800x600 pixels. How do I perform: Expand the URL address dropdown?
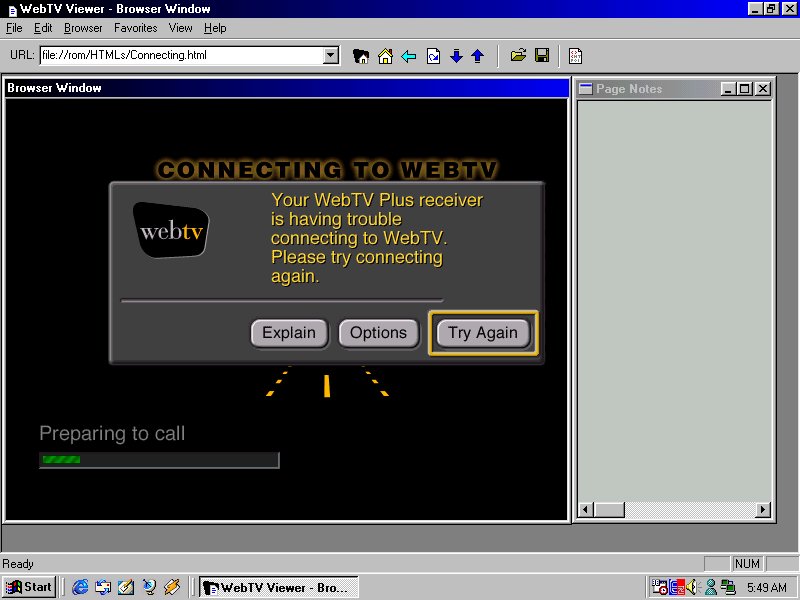click(331, 56)
